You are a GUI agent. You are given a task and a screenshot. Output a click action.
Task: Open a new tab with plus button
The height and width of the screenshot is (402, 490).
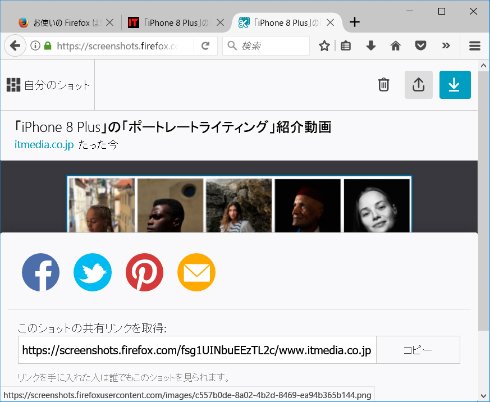(355, 22)
